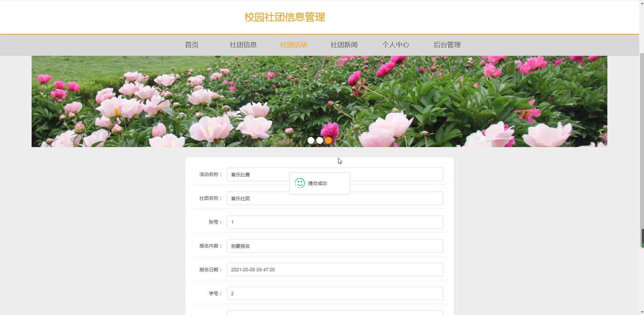Focus the 活动名称 input field
Viewport: 644px width, 315px height.
[x=335, y=174]
